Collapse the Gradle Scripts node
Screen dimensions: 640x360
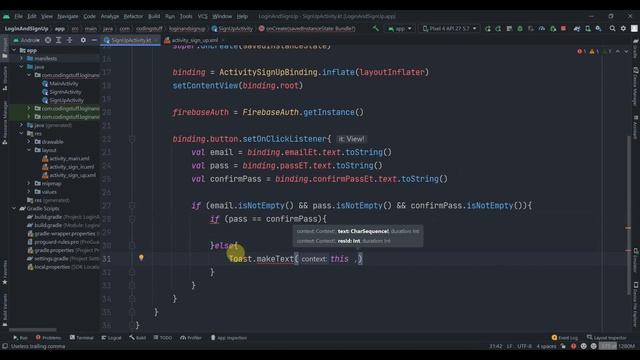tap(14, 208)
